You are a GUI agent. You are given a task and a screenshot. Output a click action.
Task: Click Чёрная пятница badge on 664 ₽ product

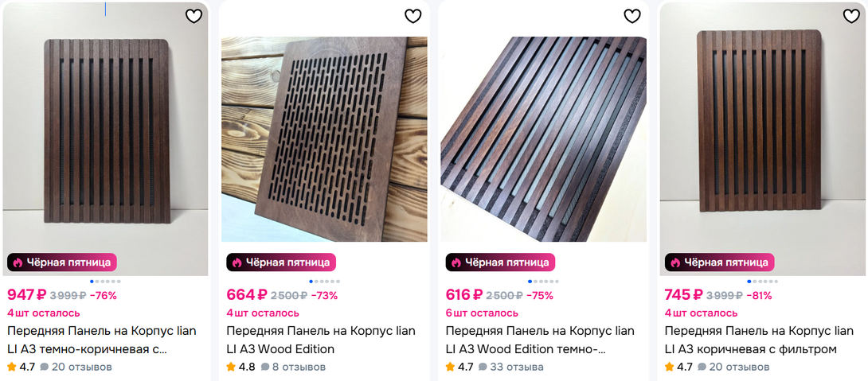click(x=281, y=262)
